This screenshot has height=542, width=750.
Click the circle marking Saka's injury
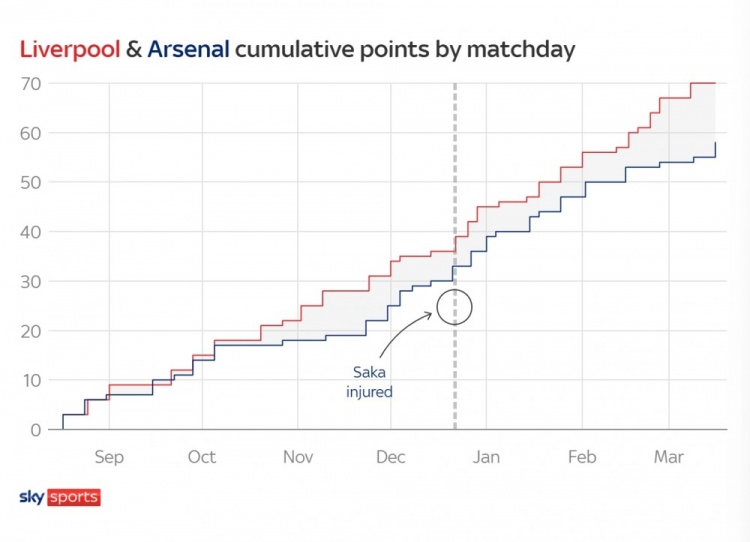coord(454,307)
